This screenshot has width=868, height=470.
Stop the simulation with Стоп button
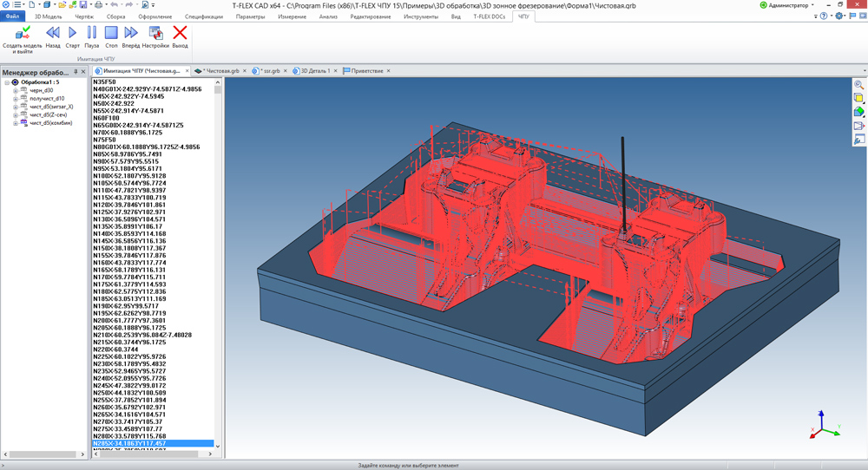pos(111,33)
